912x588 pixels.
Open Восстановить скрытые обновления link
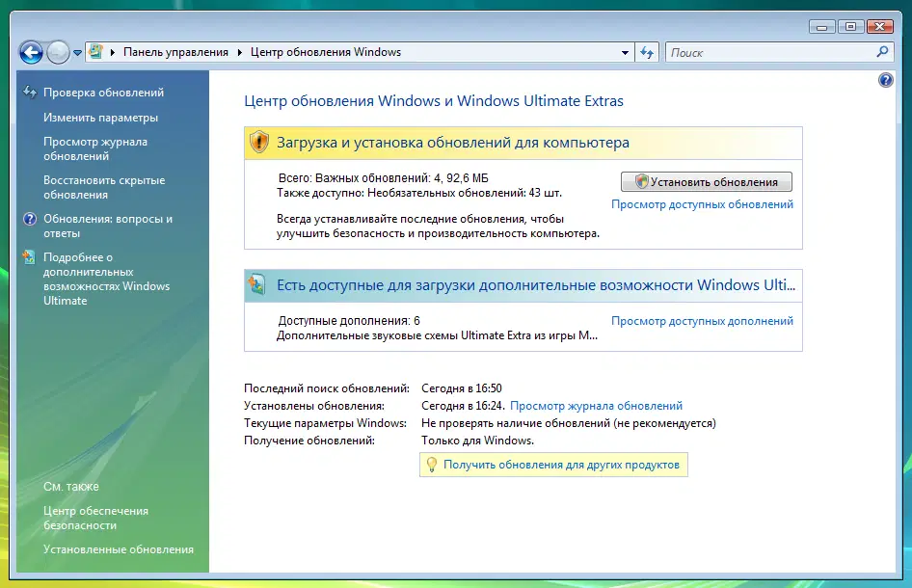(x=104, y=187)
